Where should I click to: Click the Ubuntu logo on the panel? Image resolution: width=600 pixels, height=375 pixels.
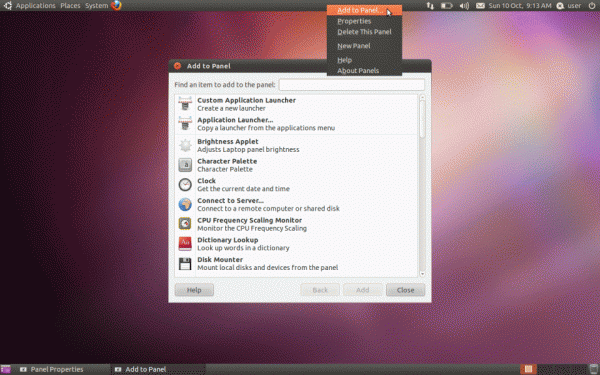(x=8, y=5)
